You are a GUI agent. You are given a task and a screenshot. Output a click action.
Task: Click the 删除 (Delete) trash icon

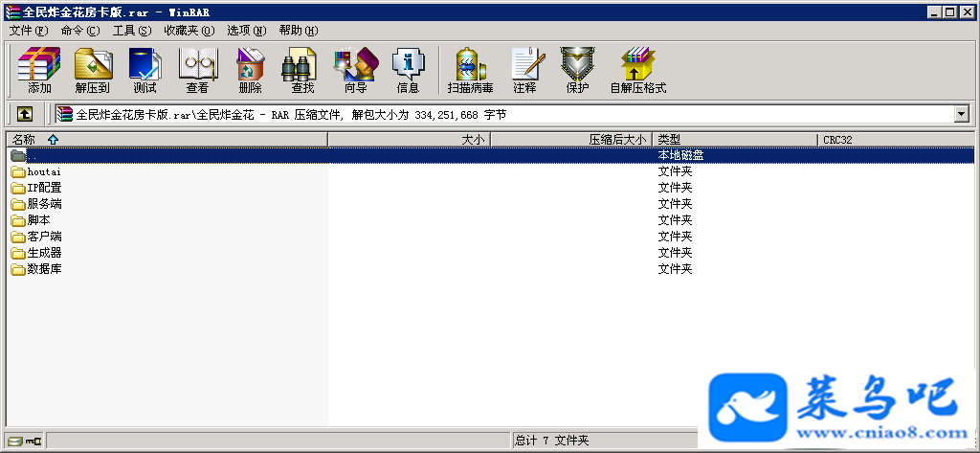click(250, 70)
